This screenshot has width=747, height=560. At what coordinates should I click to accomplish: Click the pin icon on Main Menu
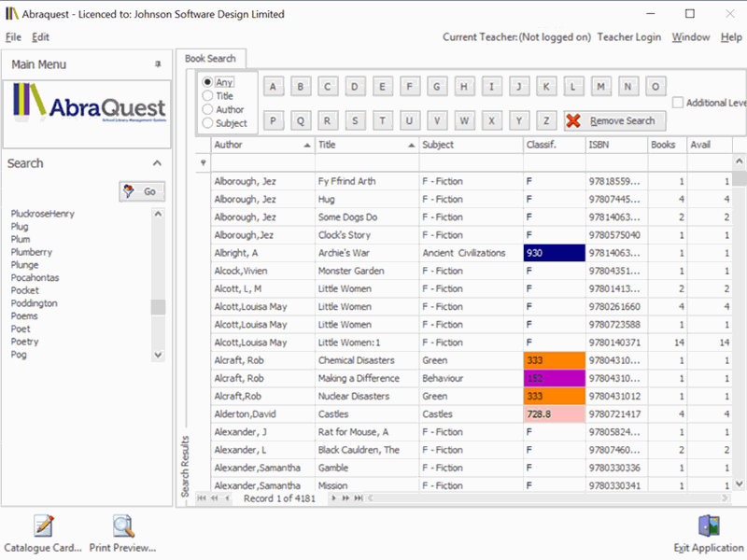158,64
